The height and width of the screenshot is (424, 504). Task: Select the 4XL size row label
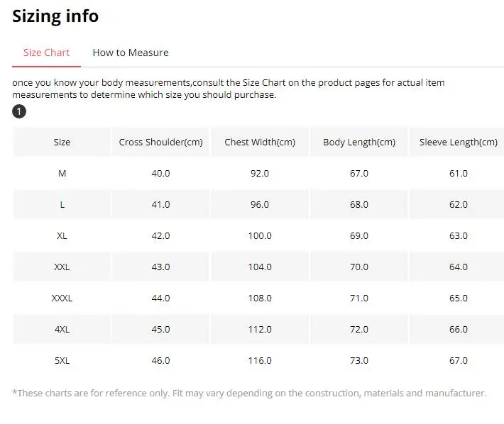click(62, 329)
